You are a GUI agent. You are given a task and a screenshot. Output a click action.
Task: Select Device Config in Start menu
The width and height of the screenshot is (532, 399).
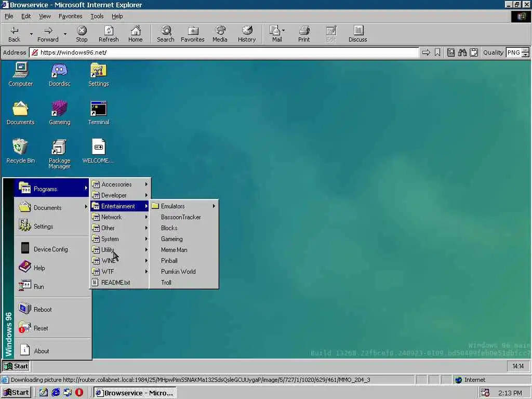[52, 249]
